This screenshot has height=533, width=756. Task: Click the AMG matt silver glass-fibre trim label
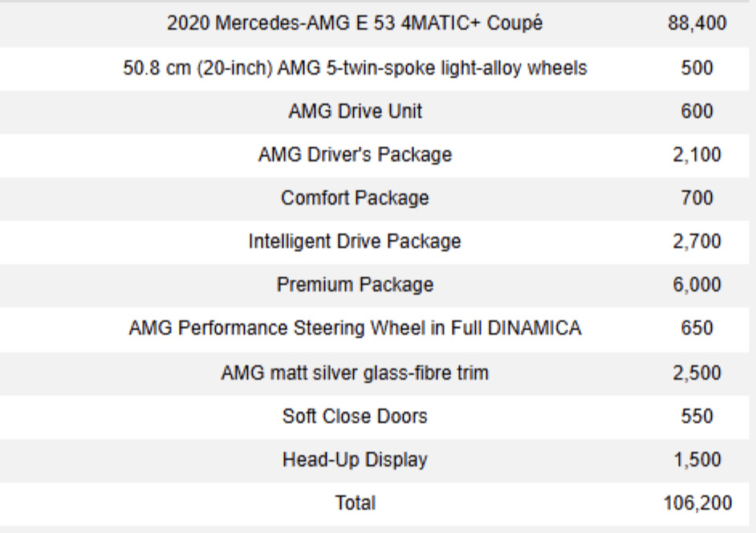point(355,372)
